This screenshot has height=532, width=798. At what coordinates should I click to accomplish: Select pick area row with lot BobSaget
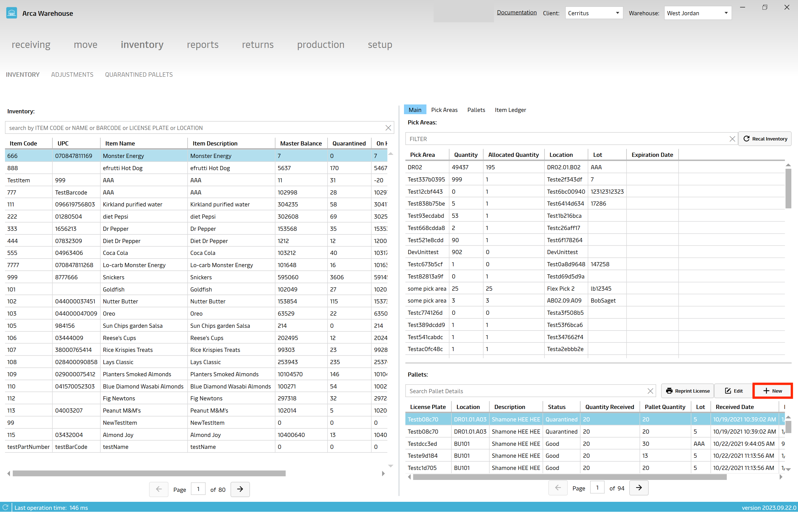595,301
